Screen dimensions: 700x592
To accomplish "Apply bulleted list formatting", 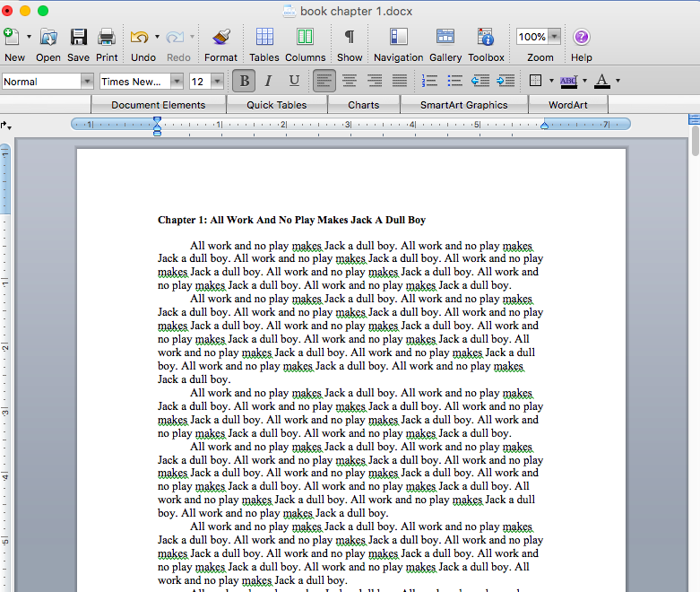I will click(455, 81).
